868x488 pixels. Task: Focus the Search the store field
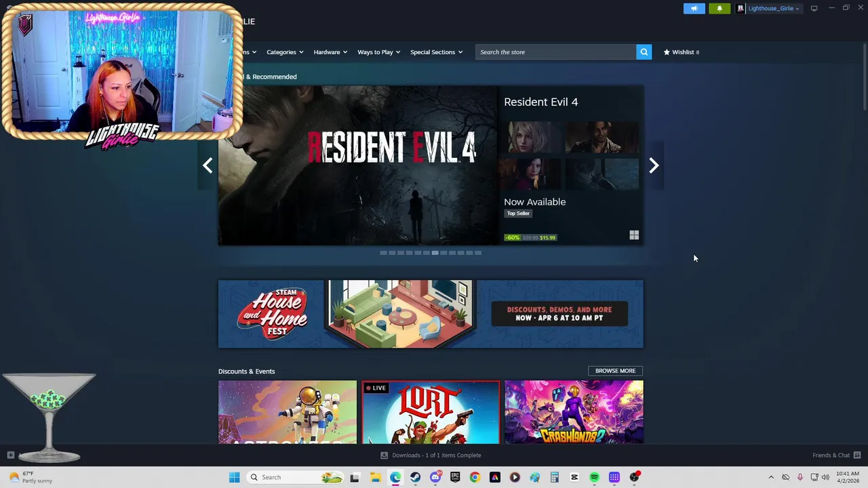(x=555, y=52)
